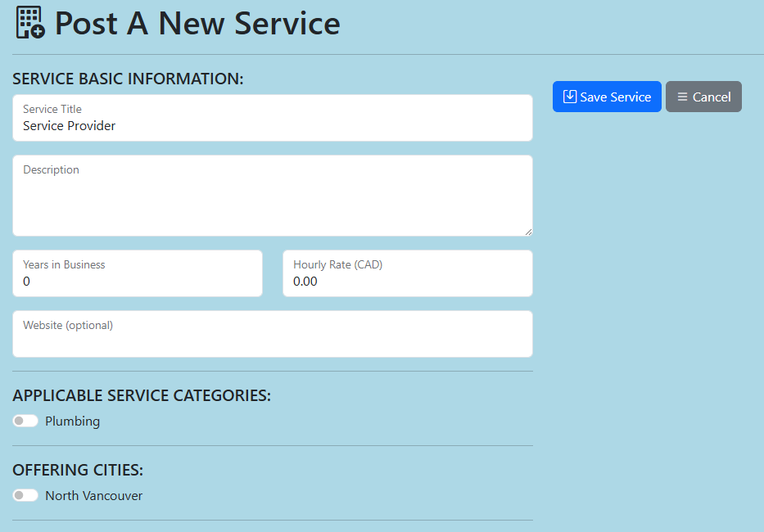Cancel the new service form
This screenshot has width=764, height=532.
(703, 97)
